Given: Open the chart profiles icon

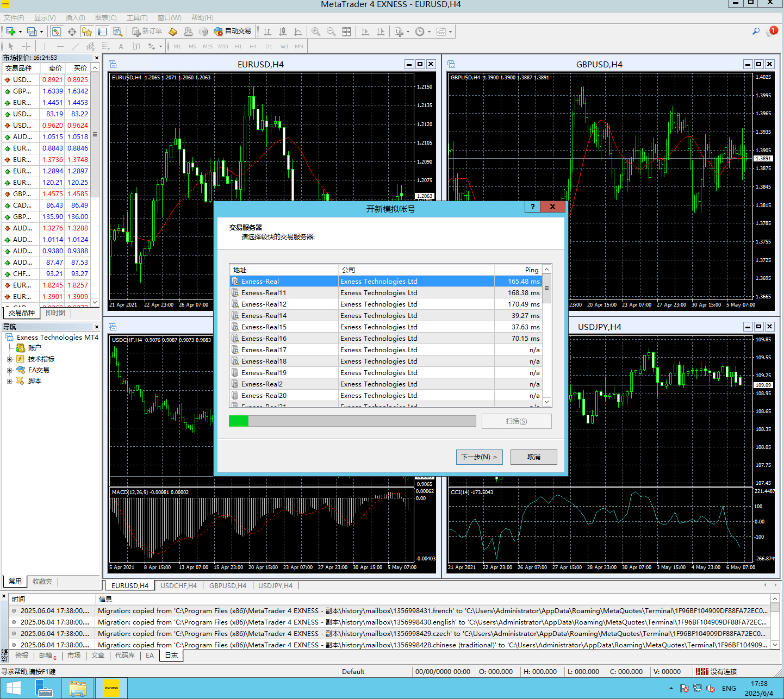Looking at the screenshot, I should 32,32.
